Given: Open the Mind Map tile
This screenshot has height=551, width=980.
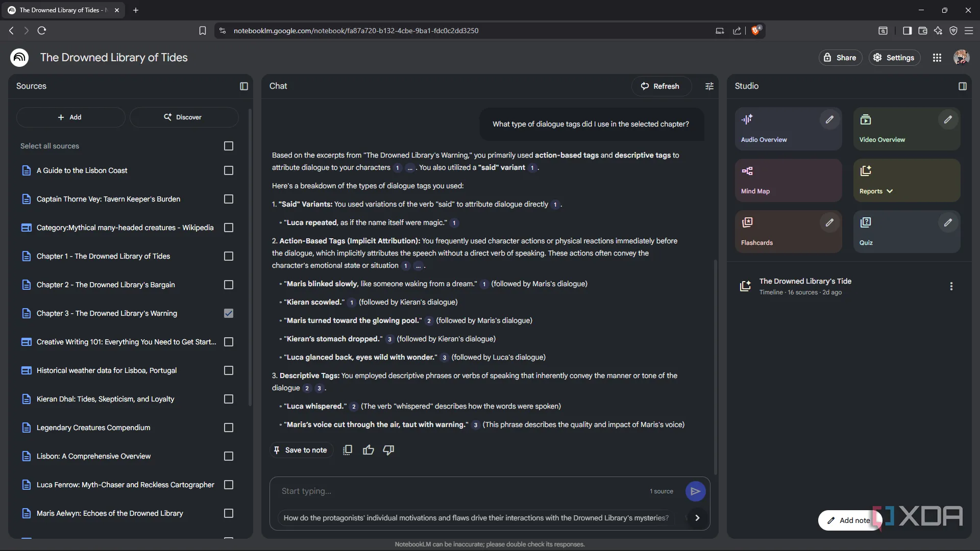Looking at the screenshot, I should [x=788, y=180].
